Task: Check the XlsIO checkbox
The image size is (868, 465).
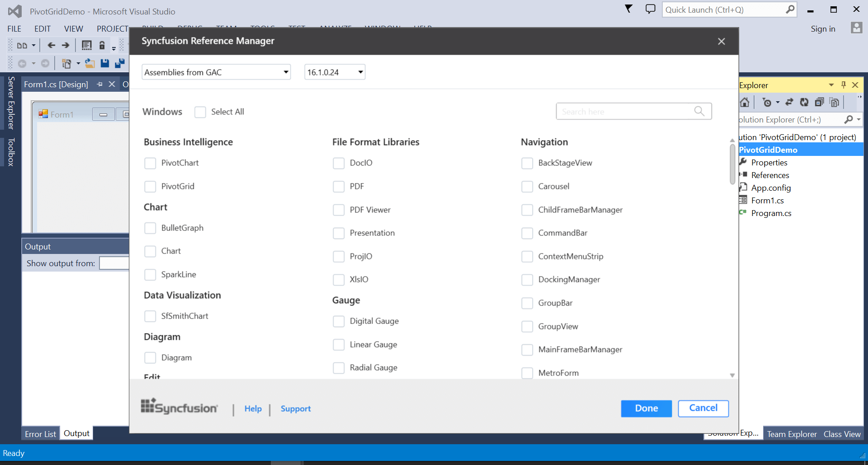Action: [339, 280]
